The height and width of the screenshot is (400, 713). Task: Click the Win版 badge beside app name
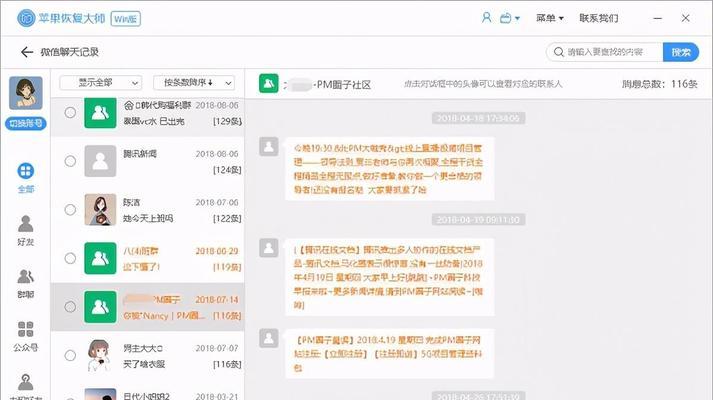coord(126,19)
